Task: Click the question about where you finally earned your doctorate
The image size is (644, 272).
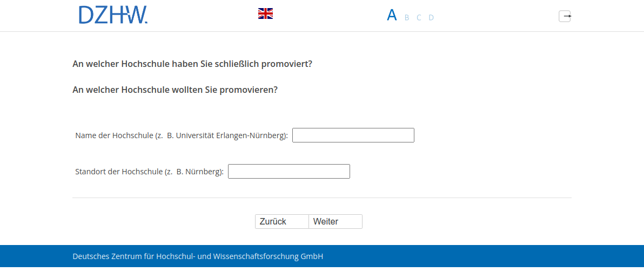Action: (x=192, y=64)
